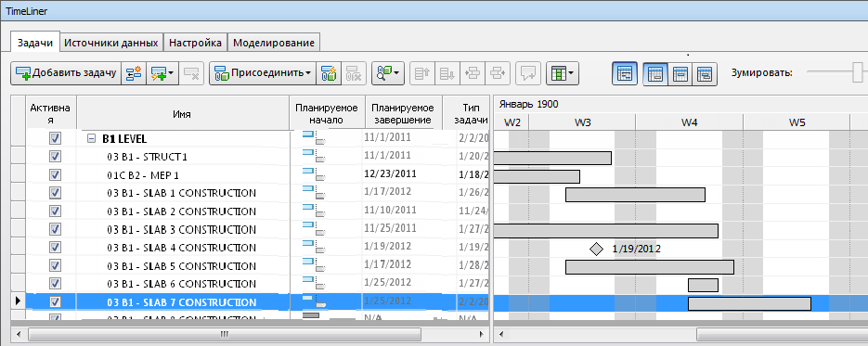Select the 01C B2 - MEP 1 task name
868x346 pixels.
tap(143, 175)
